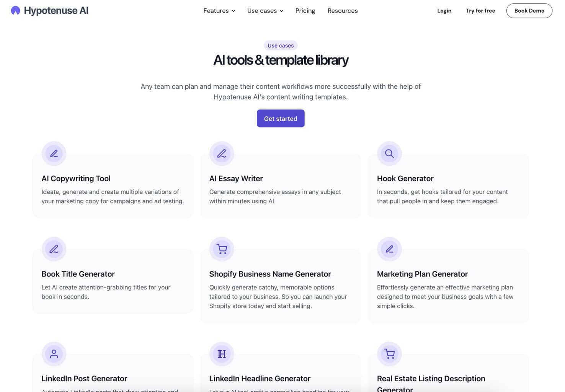Click the Book Demo button
Viewport: 565px width, 392px height.
pyautogui.click(x=529, y=11)
